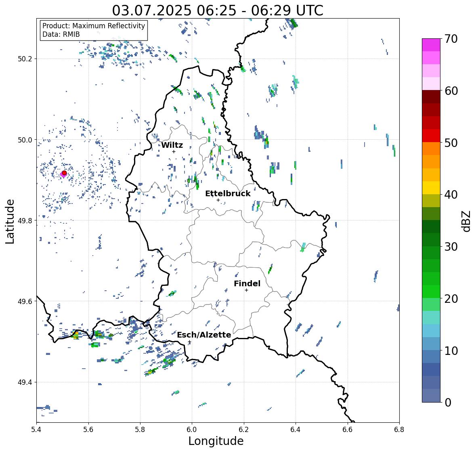
Task: Click the latitude tick label 49.8
Action: click(25, 220)
